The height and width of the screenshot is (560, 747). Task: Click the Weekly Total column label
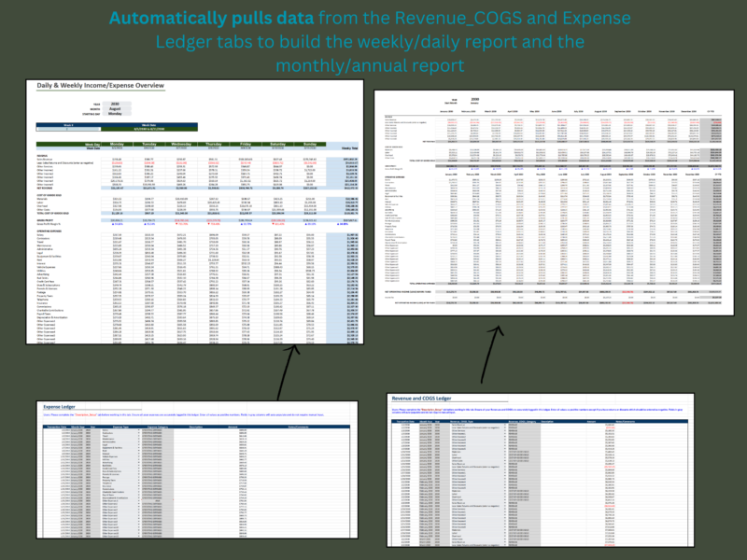click(349, 148)
